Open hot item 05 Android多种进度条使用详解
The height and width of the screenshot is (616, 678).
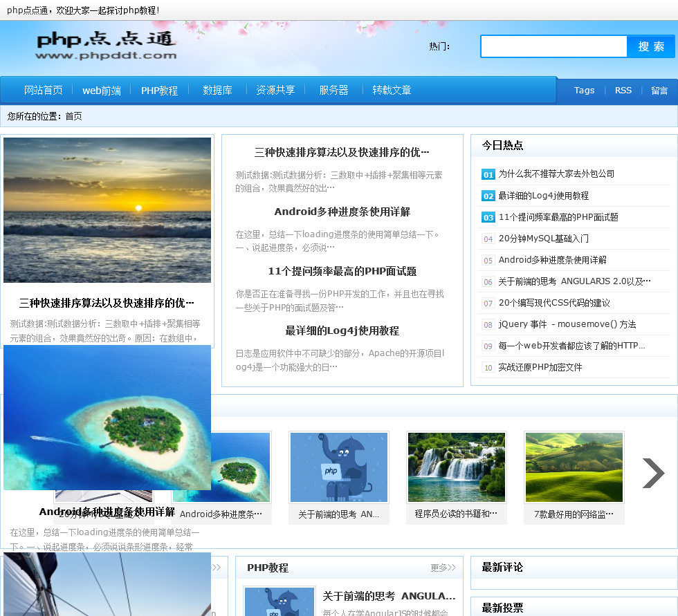pyautogui.click(x=553, y=260)
